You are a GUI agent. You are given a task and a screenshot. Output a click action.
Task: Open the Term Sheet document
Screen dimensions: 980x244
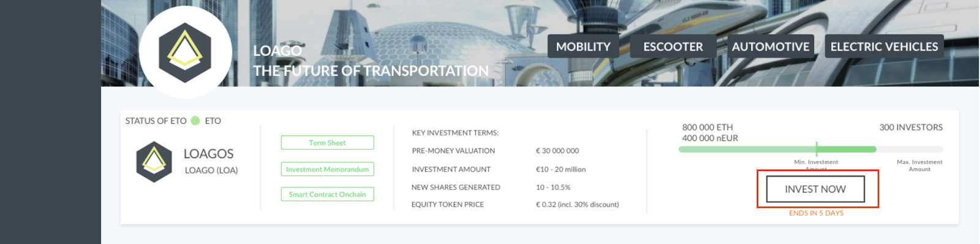[327, 143]
